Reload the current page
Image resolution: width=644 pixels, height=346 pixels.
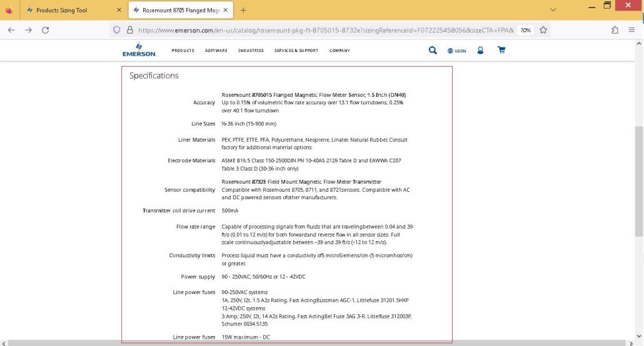click(46, 30)
